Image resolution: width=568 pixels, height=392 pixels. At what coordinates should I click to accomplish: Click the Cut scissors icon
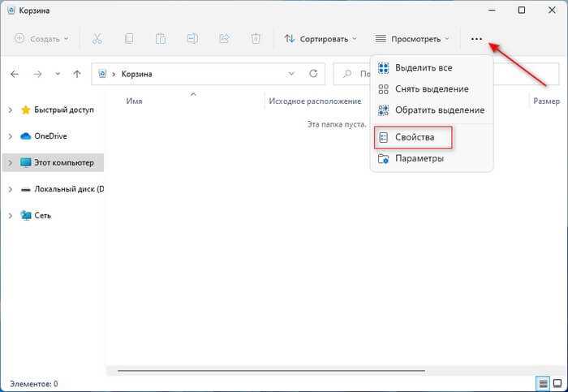click(97, 38)
